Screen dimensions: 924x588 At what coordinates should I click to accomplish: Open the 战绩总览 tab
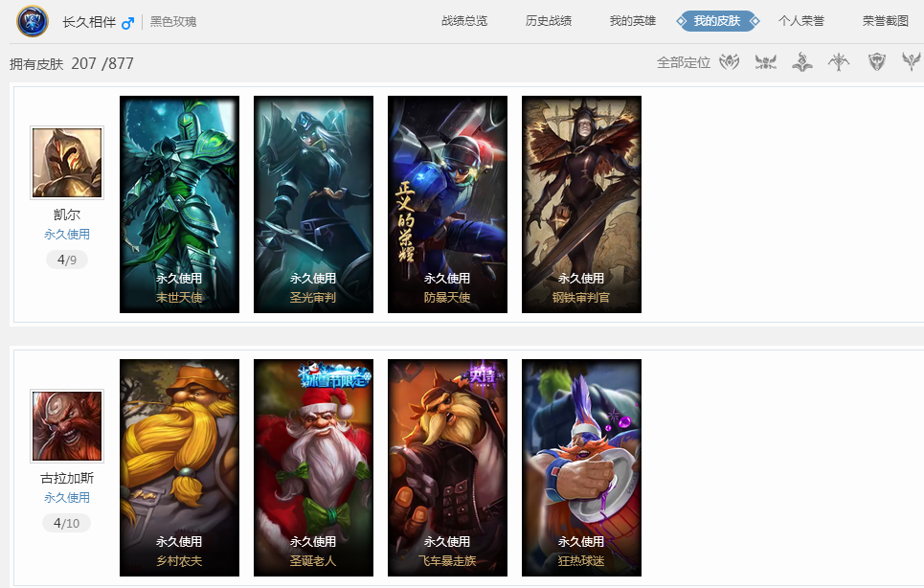(x=464, y=21)
